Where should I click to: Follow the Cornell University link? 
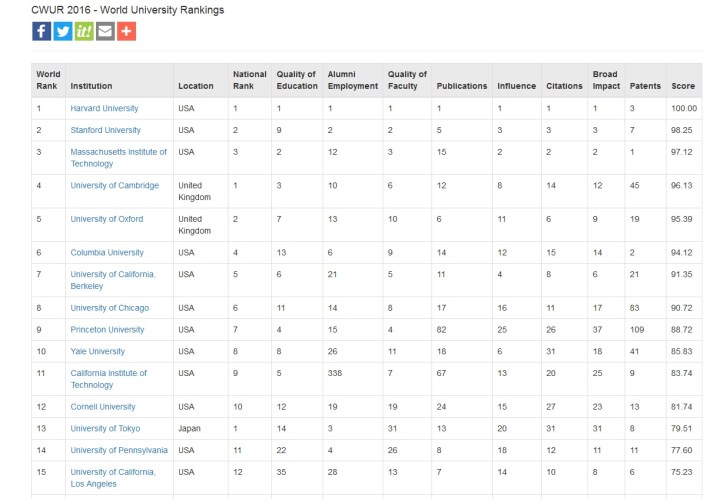coord(103,407)
